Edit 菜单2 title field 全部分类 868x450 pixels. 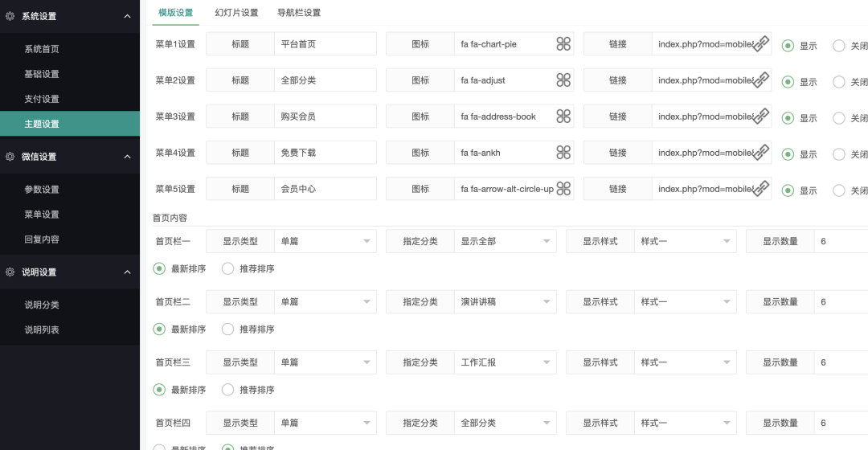point(325,80)
